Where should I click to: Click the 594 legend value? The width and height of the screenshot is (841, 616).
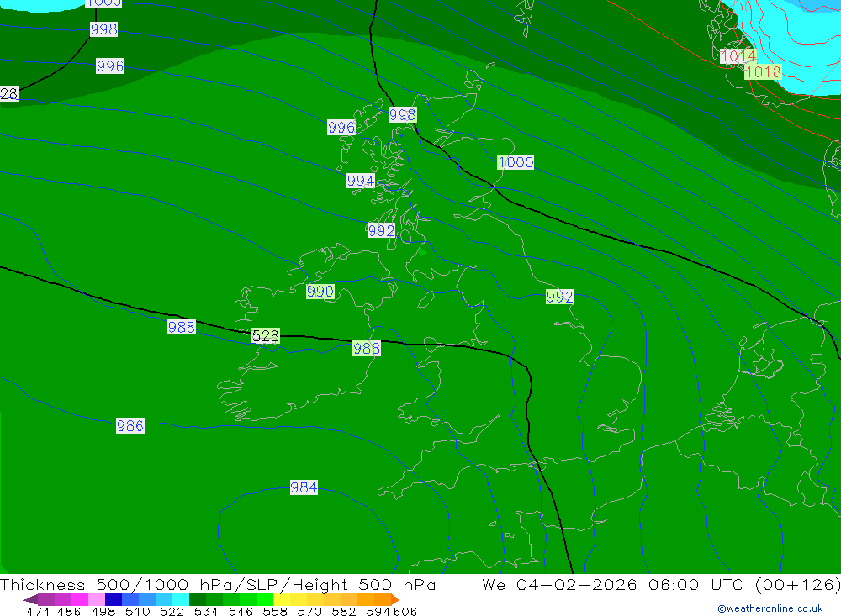pos(379,611)
